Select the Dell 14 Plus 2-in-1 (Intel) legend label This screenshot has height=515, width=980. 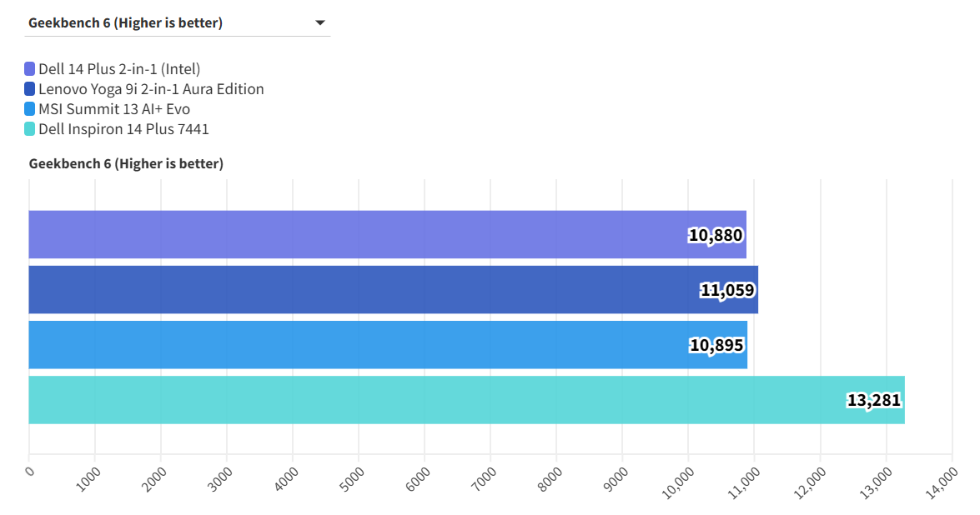(119, 69)
